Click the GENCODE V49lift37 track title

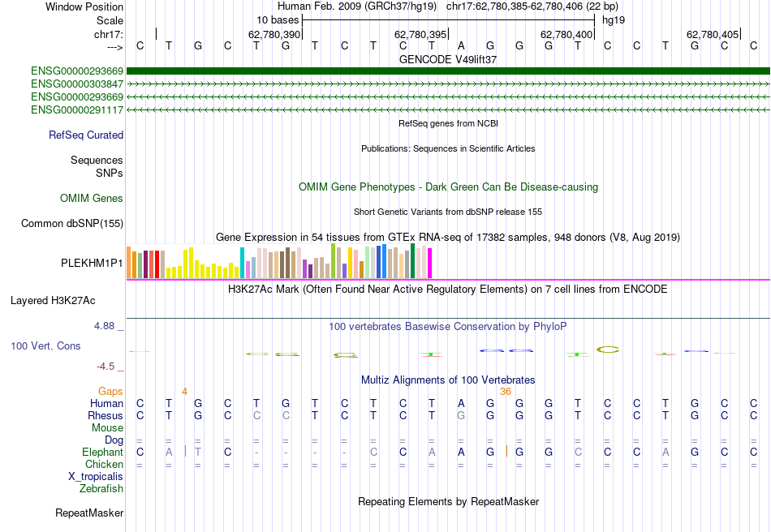coord(448,59)
